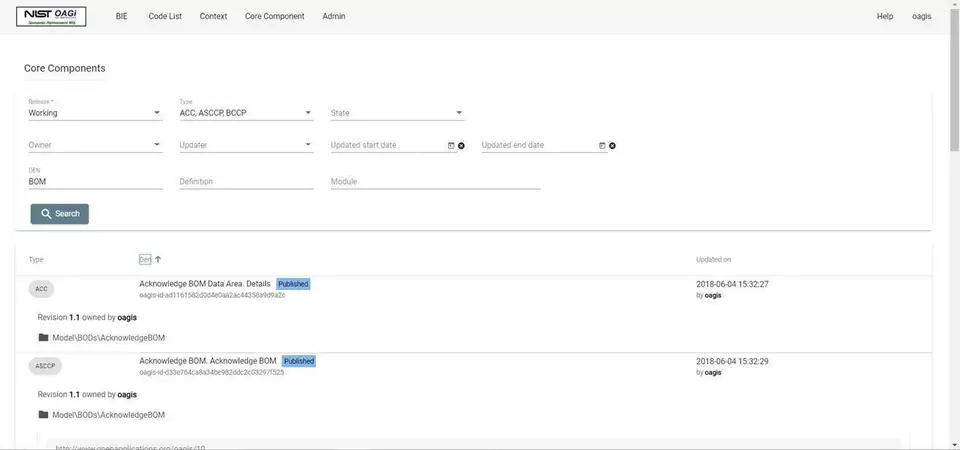Click the Definition input field
The width and height of the screenshot is (960, 450).
246,182
